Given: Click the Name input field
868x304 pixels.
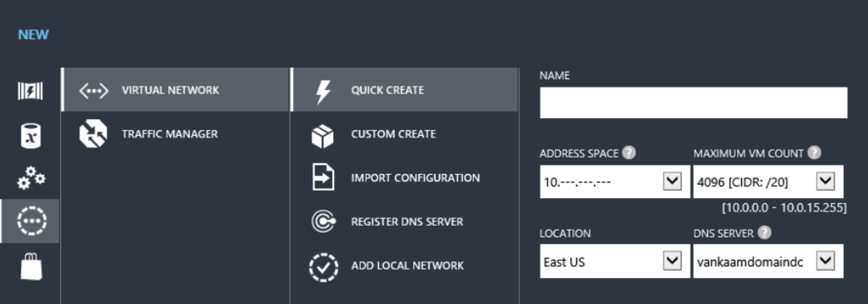Looking at the screenshot, I should point(693,102).
